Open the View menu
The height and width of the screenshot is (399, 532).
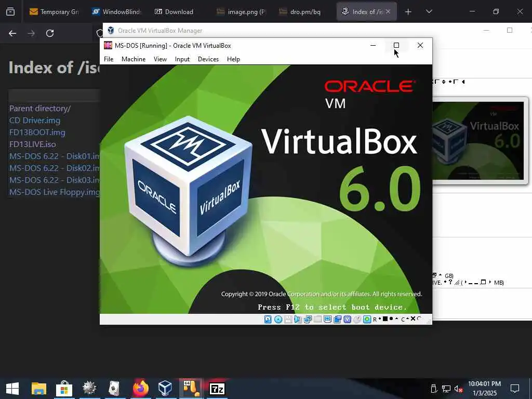160,59
